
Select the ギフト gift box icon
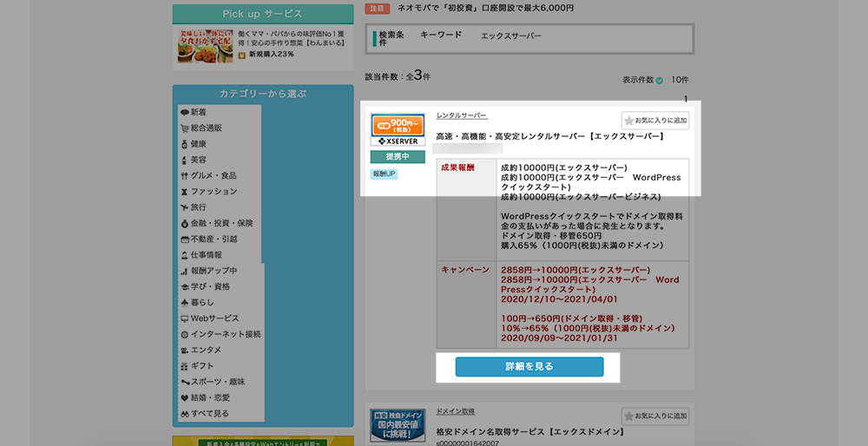pyautogui.click(x=185, y=366)
